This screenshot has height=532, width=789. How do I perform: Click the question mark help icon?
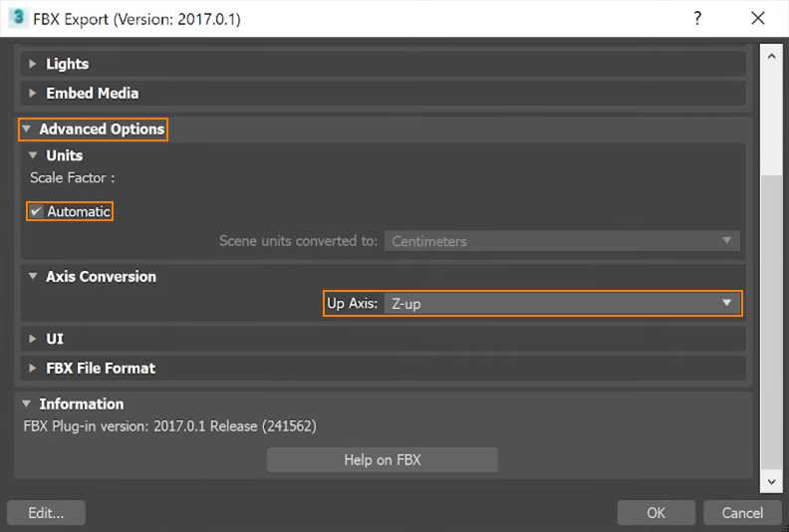point(697,19)
